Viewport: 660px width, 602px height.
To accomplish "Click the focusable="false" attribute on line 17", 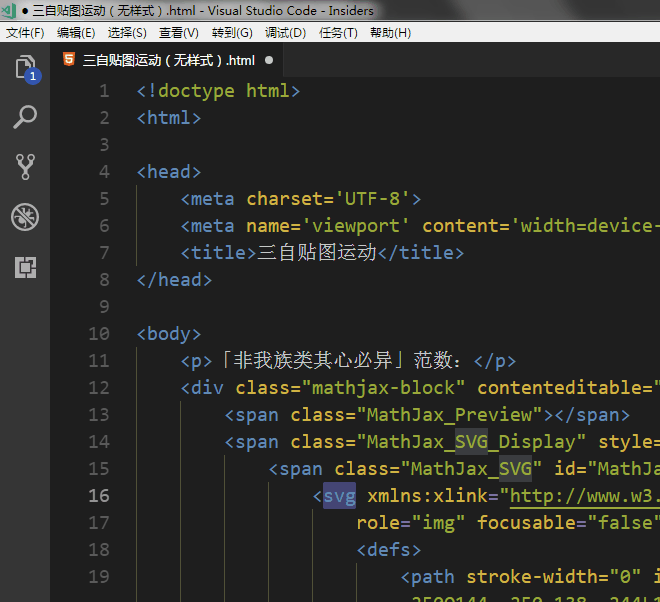I will pos(568,523).
